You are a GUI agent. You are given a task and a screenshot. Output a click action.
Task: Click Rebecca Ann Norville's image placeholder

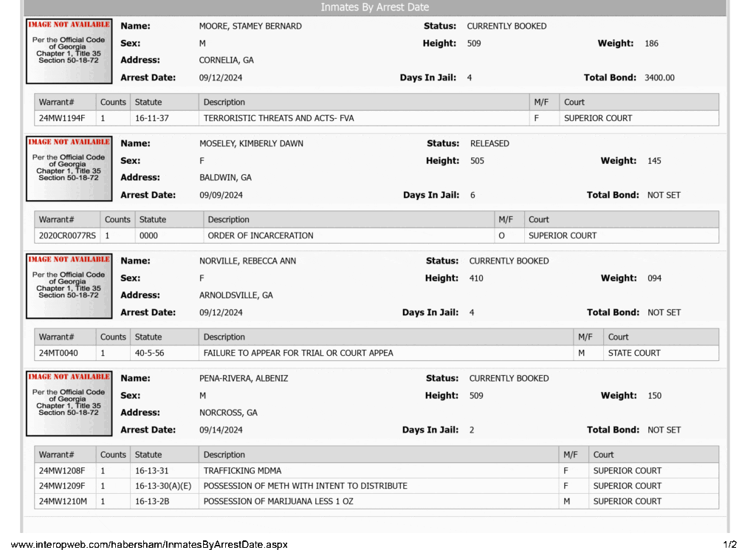coord(69,286)
